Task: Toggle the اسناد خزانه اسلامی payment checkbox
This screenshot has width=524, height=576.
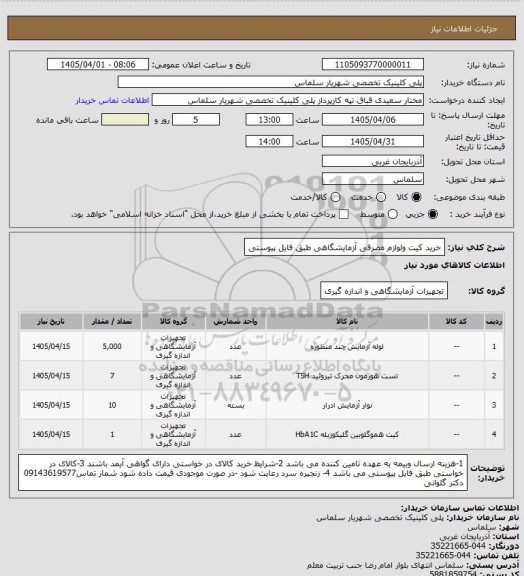Action: pos(344,214)
